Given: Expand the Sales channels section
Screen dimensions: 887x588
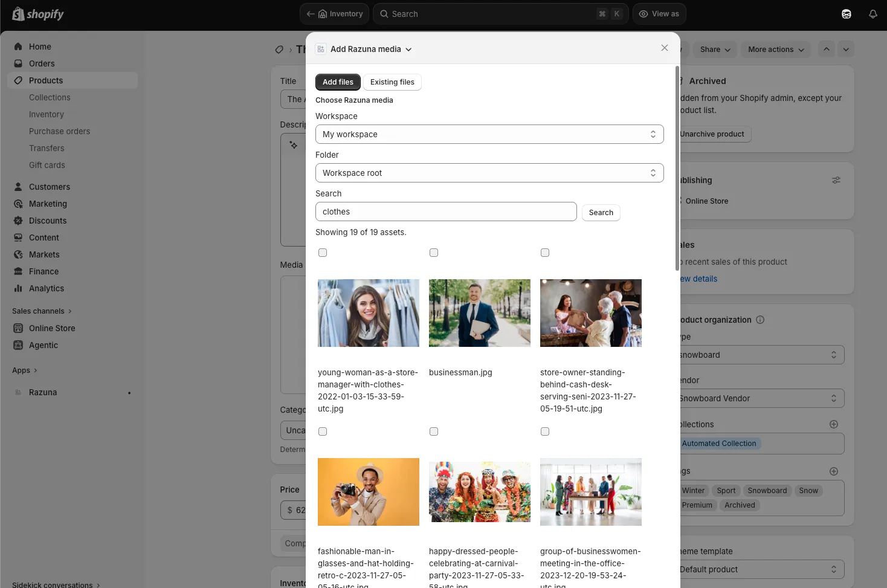Looking at the screenshot, I should [x=42, y=311].
